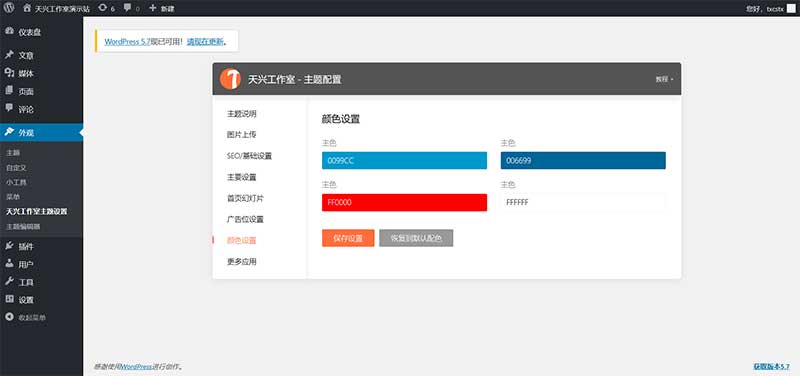Collapse menu via 收起菜单 arrow icon

click(9, 317)
